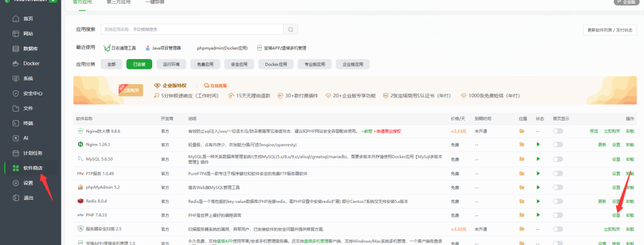Image resolution: width=644 pixels, height=245 pixels.
Task: Select the 专业版应用 category filter
Action: point(314,65)
